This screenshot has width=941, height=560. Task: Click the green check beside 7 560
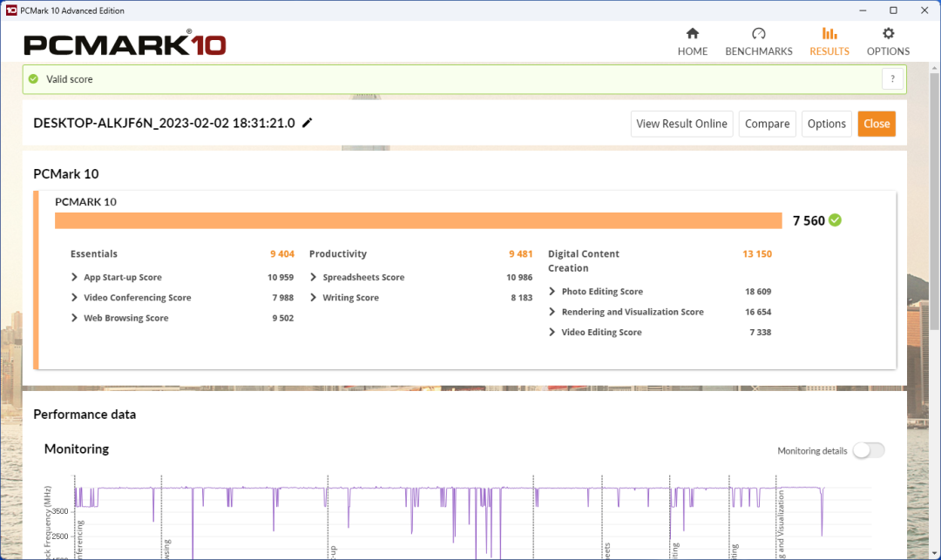[835, 220]
